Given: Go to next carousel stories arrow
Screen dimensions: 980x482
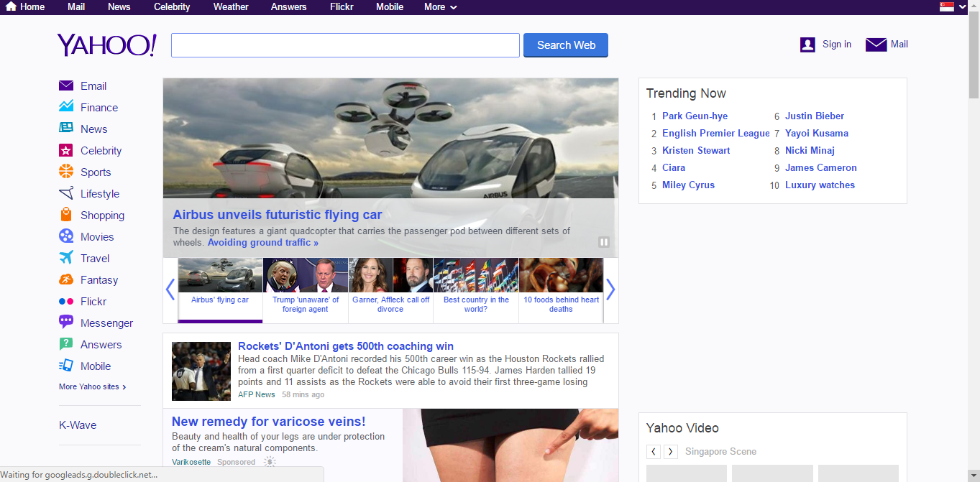Looking at the screenshot, I should [610, 289].
